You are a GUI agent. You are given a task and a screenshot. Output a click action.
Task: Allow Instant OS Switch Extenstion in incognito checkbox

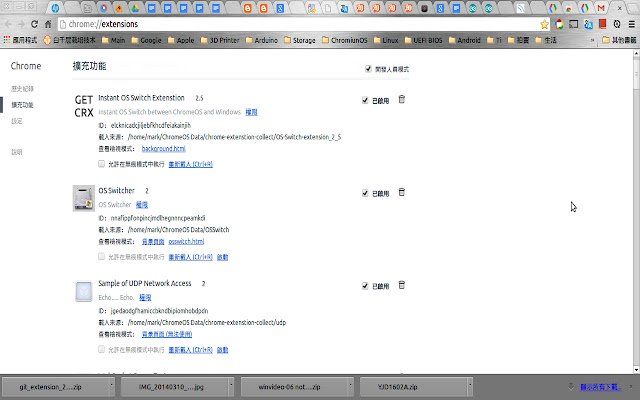point(102,164)
